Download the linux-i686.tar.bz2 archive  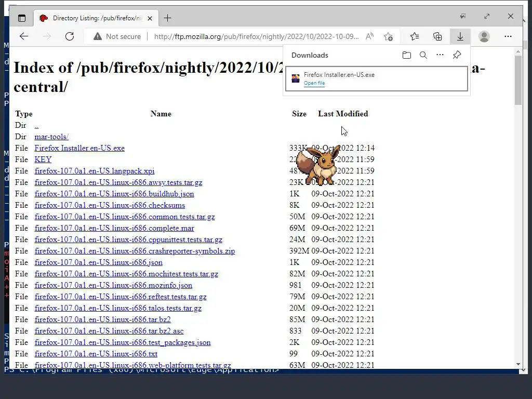click(x=102, y=320)
